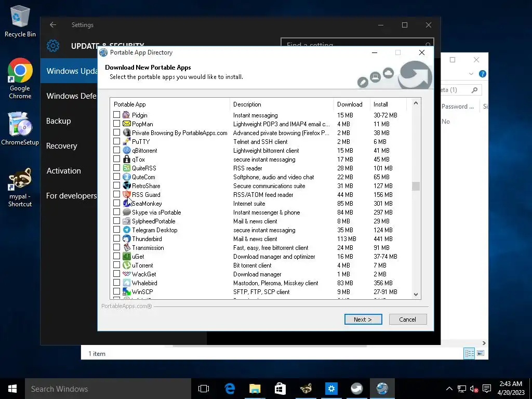532x399 pixels.
Task: Click the WinSCP icon
Action: [x=127, y=291]
